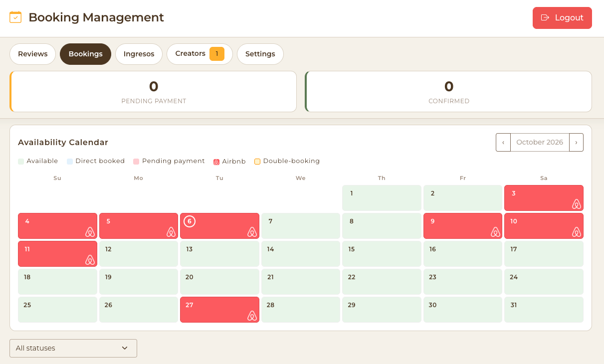Click the Pending payment legend pink swatch
The image size is (604, 364).
coord(136,162)
